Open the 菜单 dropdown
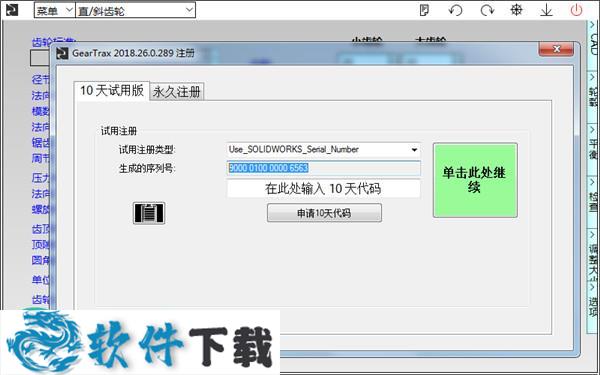 54,10
